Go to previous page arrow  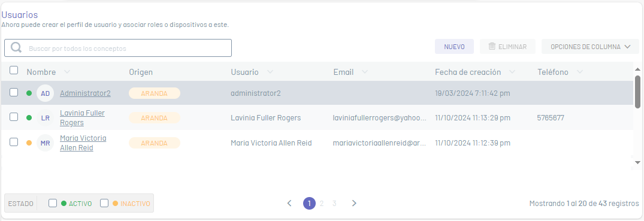coord(289,204)
